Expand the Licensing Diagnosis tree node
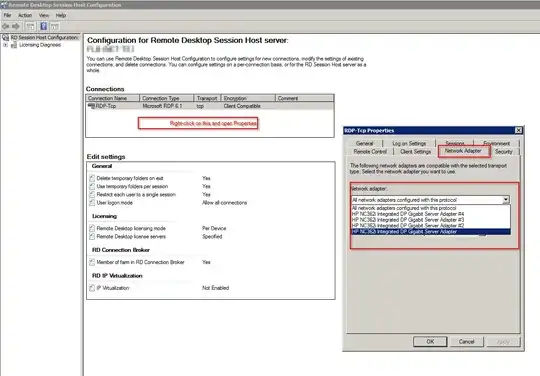 pos(5,45)
